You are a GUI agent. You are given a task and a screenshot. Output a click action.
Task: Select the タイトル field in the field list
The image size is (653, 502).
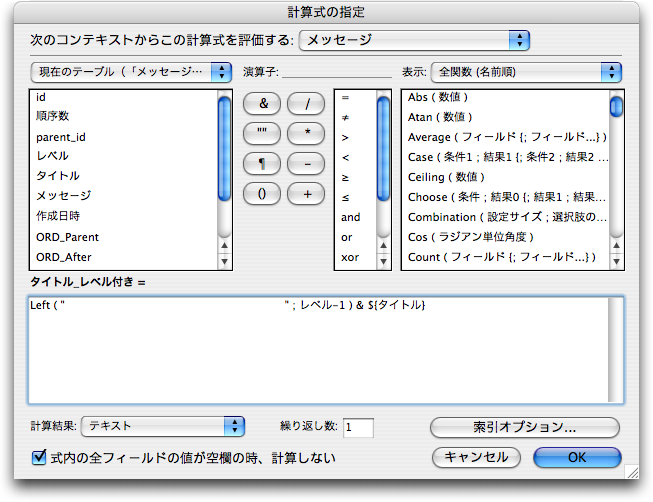[58, 176]
